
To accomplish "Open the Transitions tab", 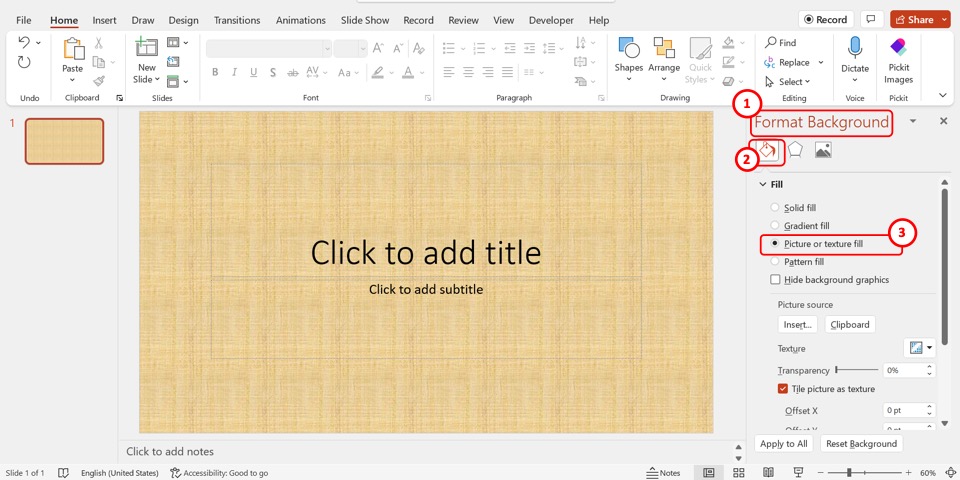I will [238, 20].
